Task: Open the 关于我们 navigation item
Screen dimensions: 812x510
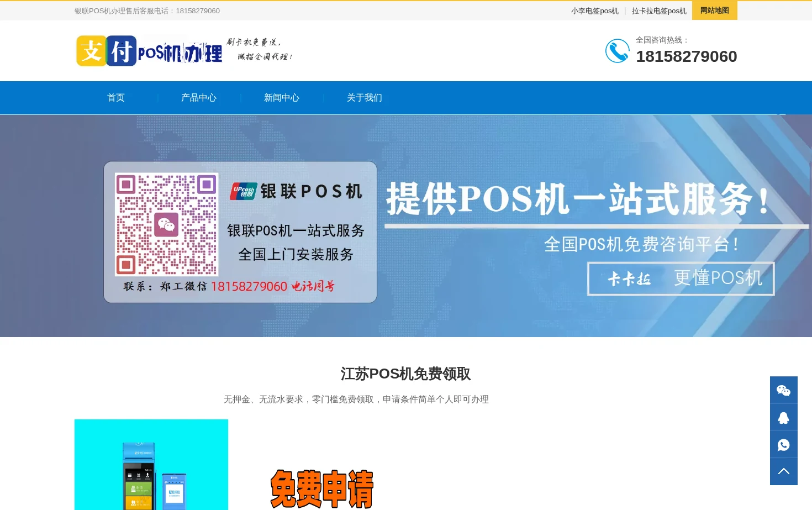Action: tap(365, 98)
